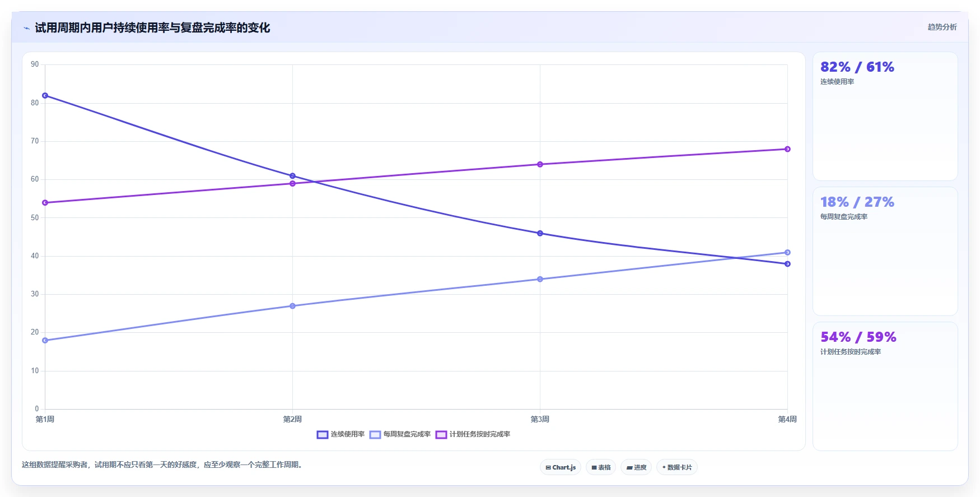
Task: Click the 连续使用率 point at 第1周 (82)
Action: (x=45, y=96)
